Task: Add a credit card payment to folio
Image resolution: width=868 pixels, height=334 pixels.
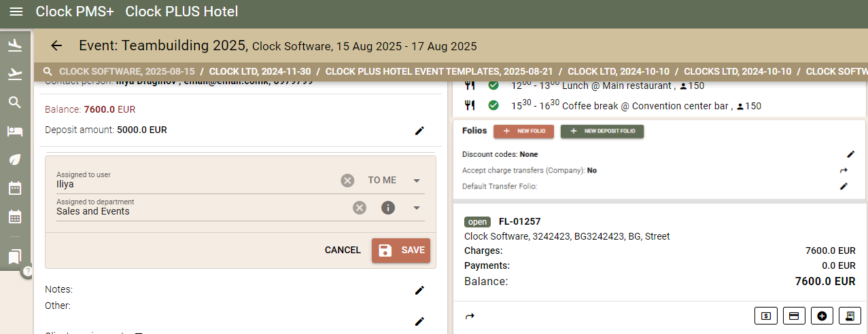Action: 793,316
